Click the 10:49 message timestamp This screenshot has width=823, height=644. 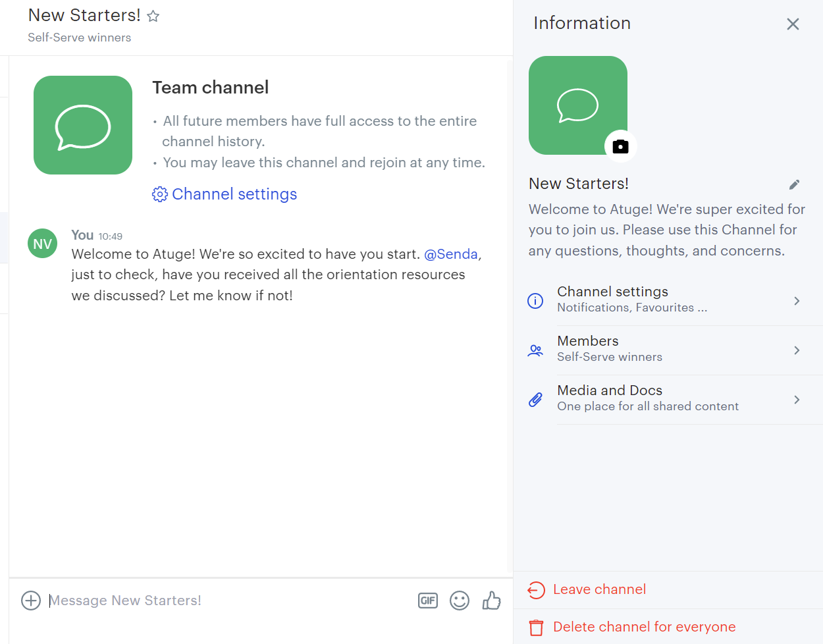111,236
